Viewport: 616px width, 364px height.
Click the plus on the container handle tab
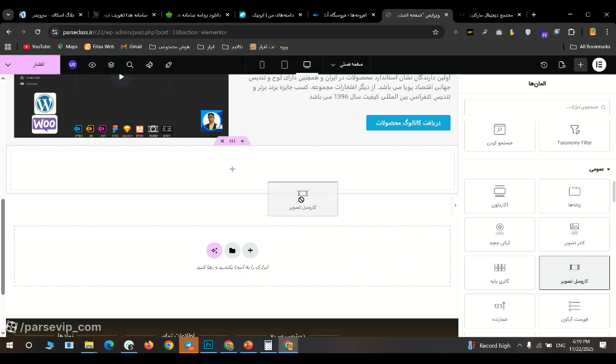click(242, 141)
